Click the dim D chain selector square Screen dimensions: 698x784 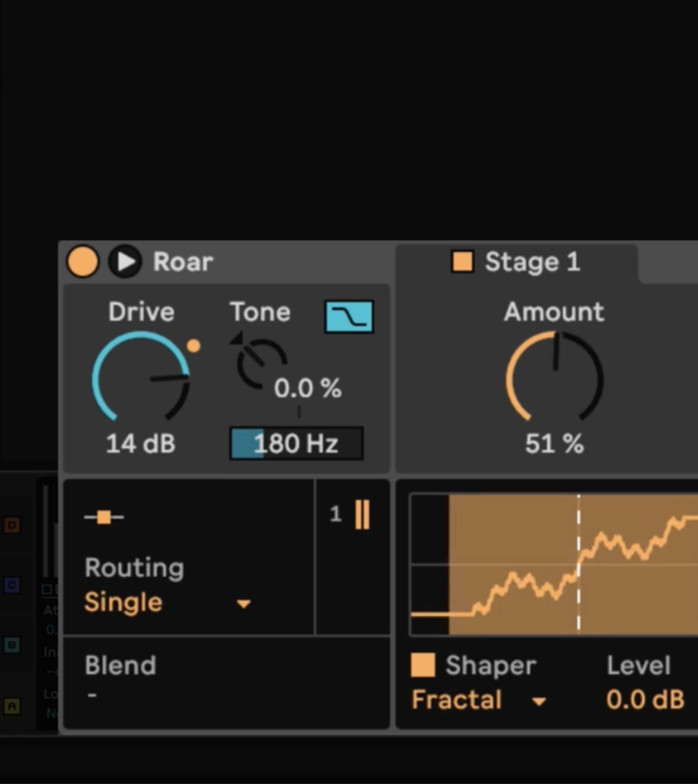click(12, 525)
